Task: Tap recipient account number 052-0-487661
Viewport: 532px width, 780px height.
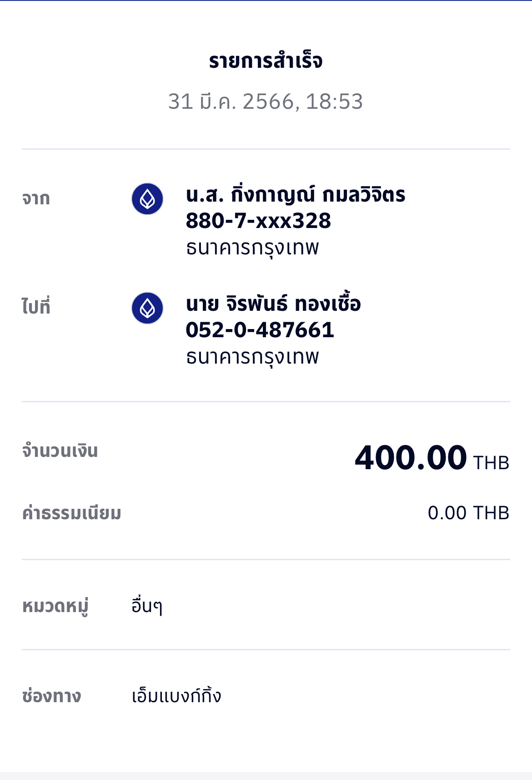Action: point(260,330)
